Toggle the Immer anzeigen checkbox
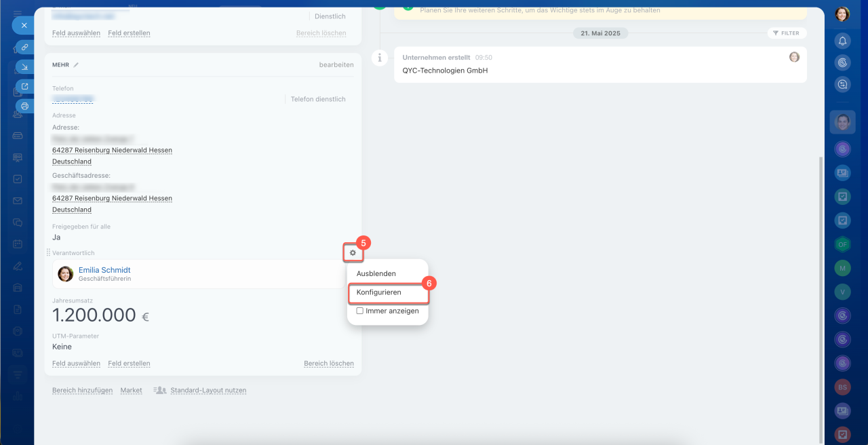The height and width of the screenshot is (445, 868). coord(360,311)
